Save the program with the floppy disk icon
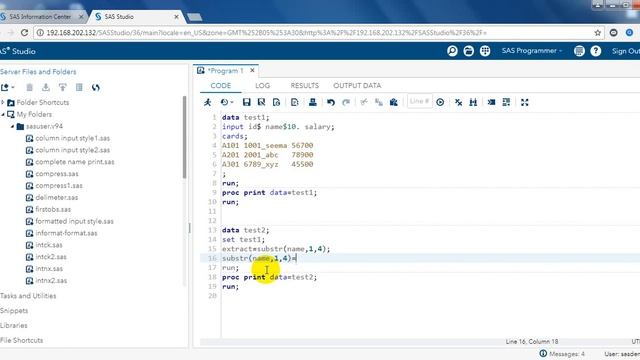Image resolution: width=640 pixels, height=360 pixels. coord(247,102)
